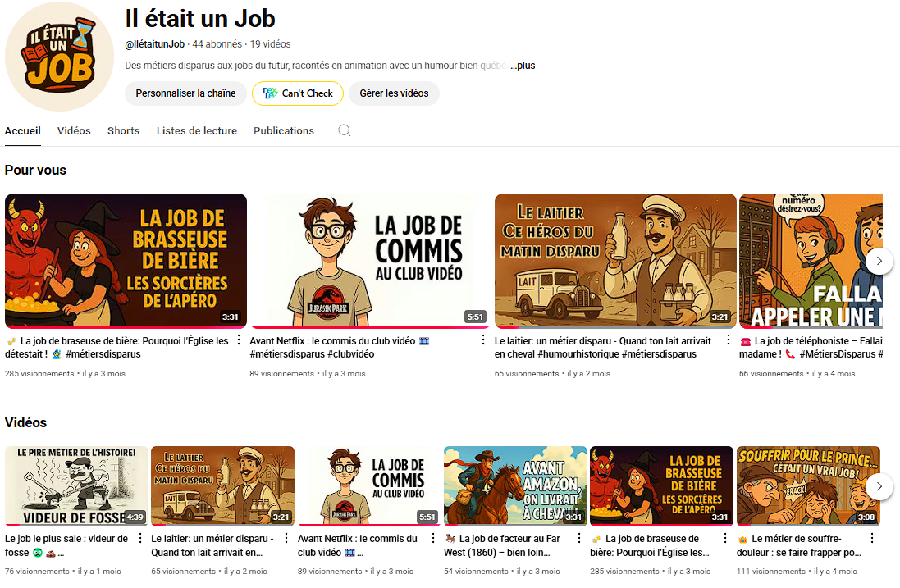Expand the channel description with ...plus

pyautogui.click(x=523, y=65)
